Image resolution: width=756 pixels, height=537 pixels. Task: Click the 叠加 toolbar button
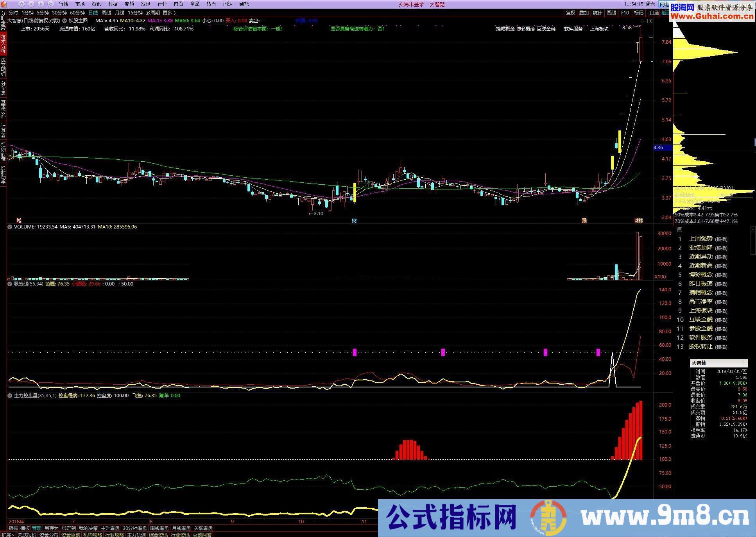pyautogui.click(x=584, y=13)
